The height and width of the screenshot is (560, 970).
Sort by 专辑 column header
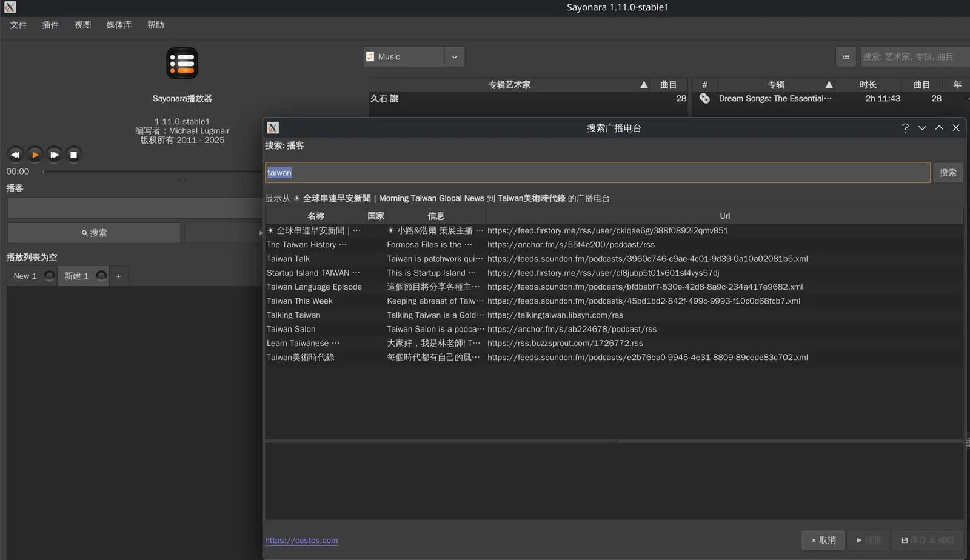pos(776,85)
